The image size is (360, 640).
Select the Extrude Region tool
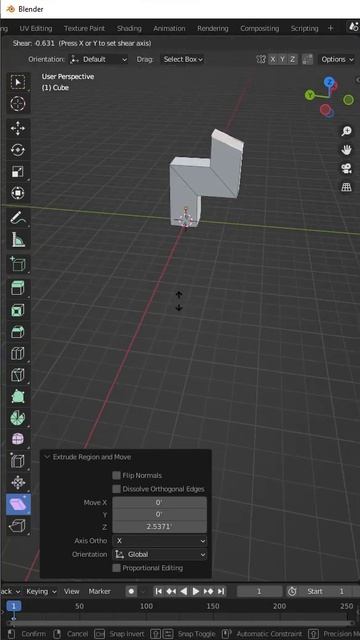(18, 288)
